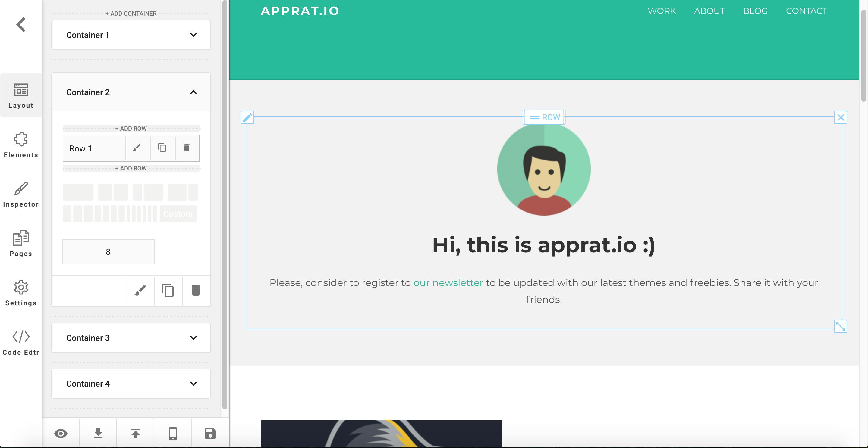Image resolution: width=868 pixels, height=448 pixels.
Task: Choose the single full-width column layout
Action: click(x=77, y=192)
